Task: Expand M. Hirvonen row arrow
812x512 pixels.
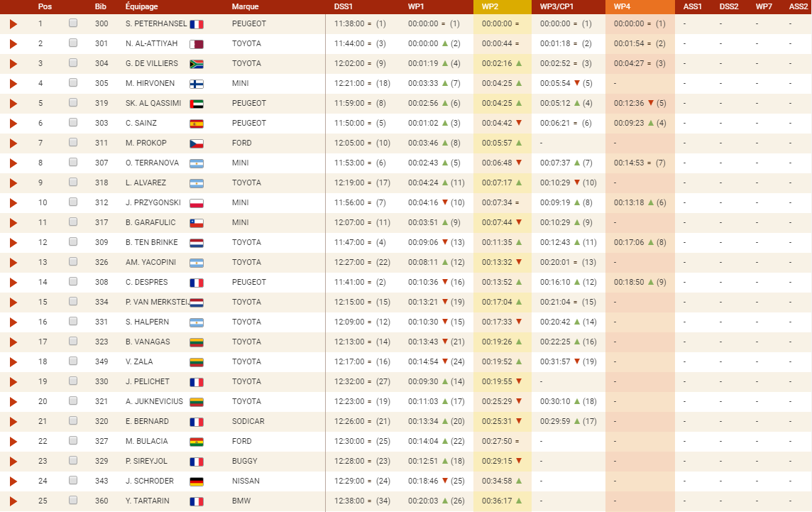Action: pos(13,83)
